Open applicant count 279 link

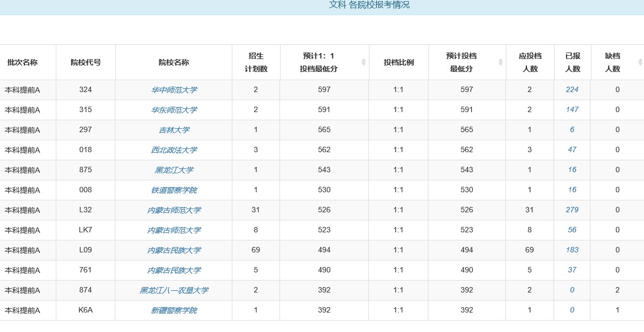pos(572,210)
